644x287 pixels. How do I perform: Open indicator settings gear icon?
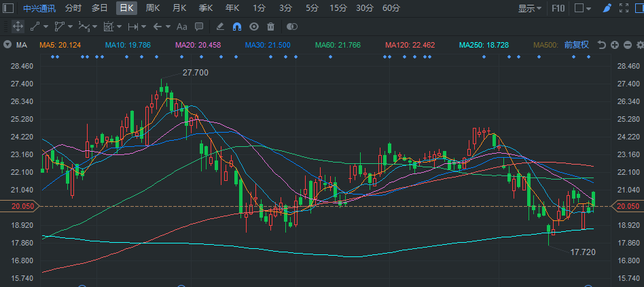tap(640, 45)
